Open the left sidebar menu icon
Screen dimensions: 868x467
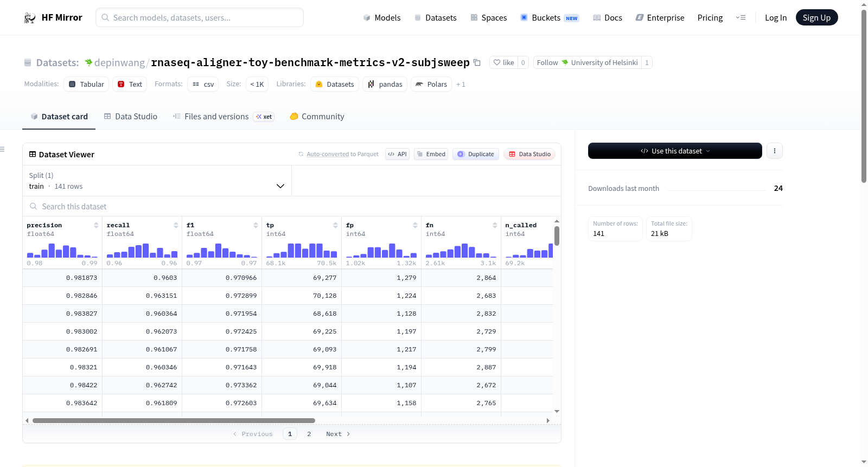tap(2, 149)
